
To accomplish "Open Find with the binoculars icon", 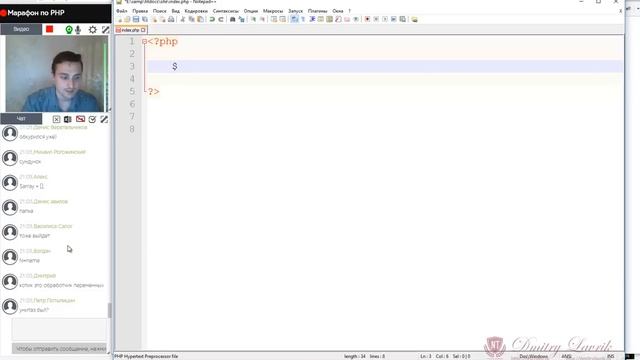I will pos(232,19).
